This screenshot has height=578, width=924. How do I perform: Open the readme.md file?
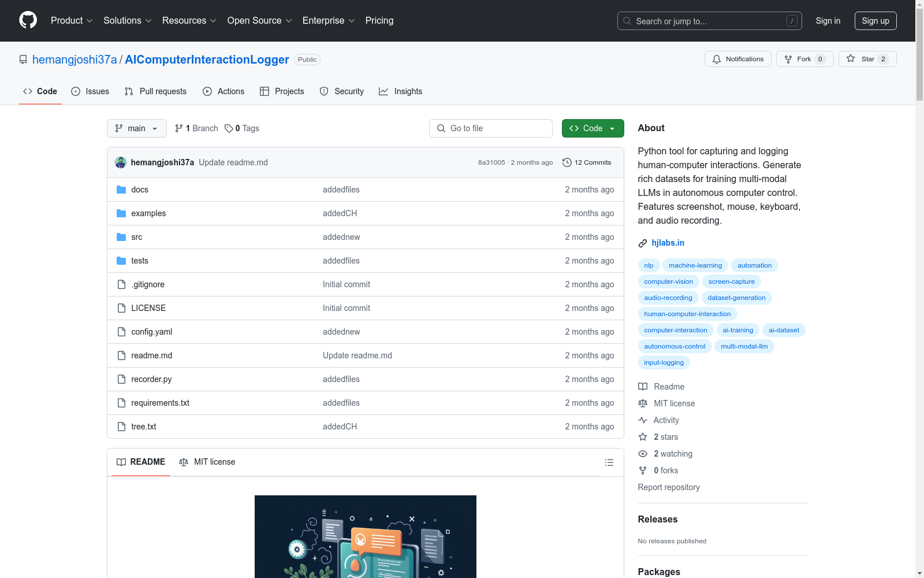(x=152, y=355)
